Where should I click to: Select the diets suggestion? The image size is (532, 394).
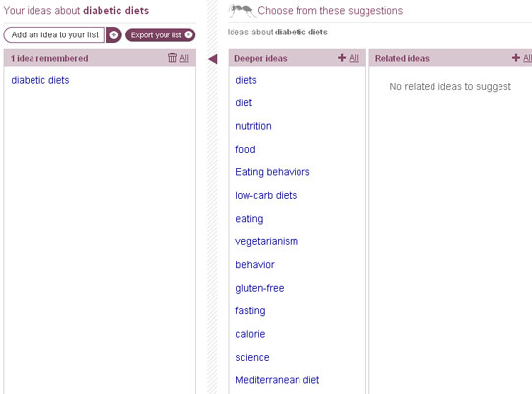point(246,80)
